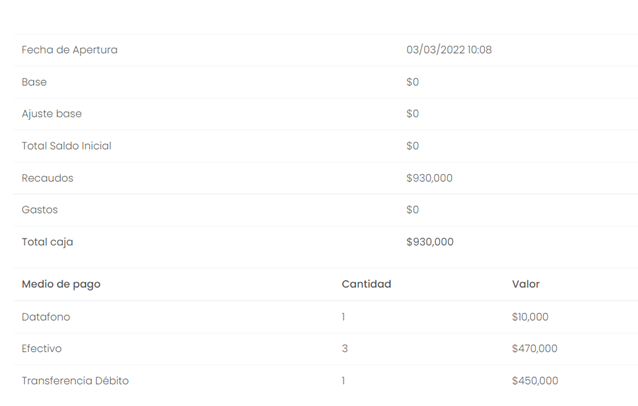Click the Gastos $0 value
This screenshot has height=406, width=638.
(x=413, y=210)
